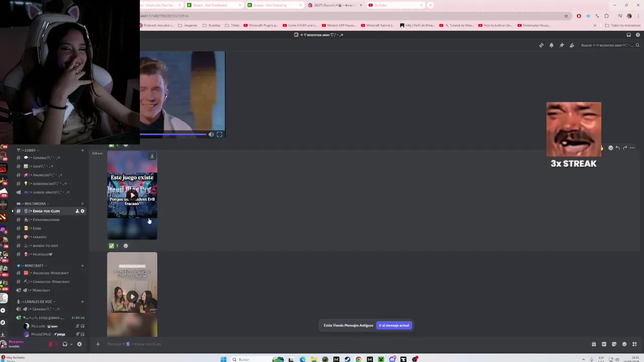644x362 pixels.
Task: Play the Devil May Cry clip video
Action: coord(132,196)
